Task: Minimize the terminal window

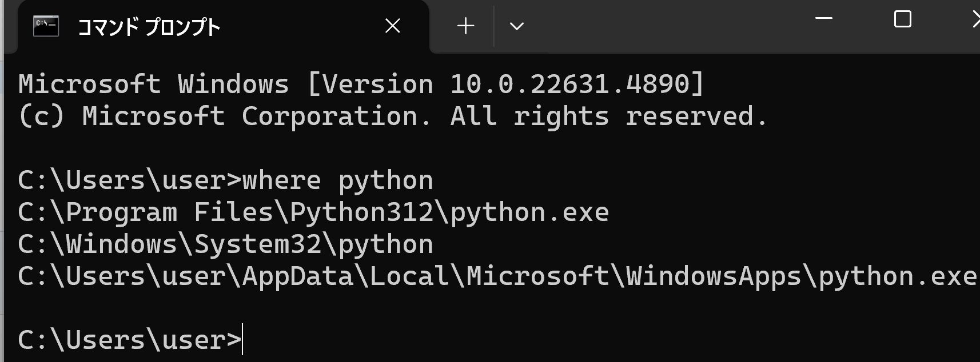Action: click(x=823, y=19)
